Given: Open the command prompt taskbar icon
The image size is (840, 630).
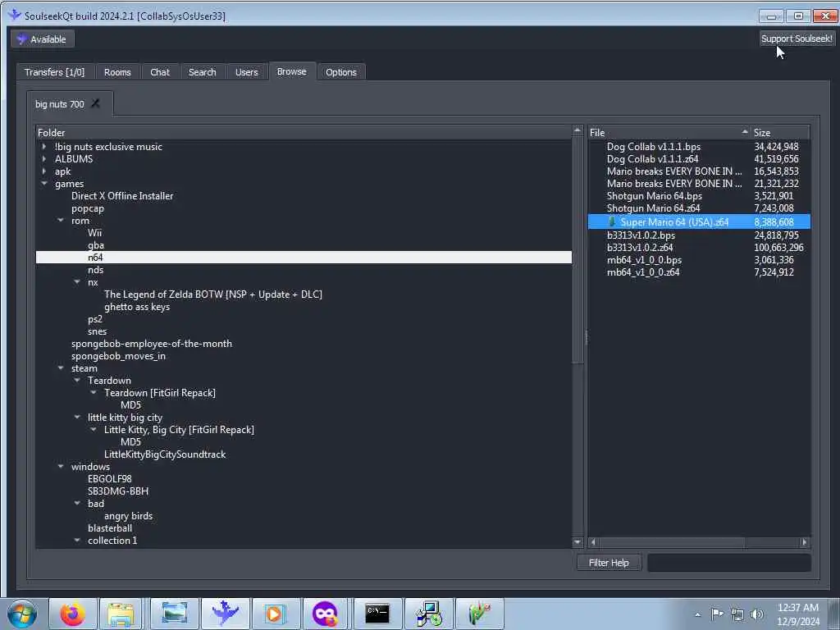Looking at the screenshot, I should pos(377,614).
